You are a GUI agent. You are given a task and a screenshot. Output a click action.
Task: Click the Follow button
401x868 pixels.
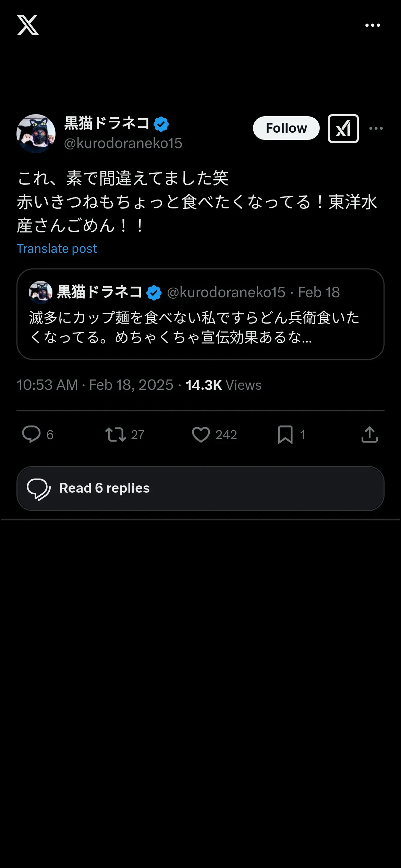click(286, 128)
